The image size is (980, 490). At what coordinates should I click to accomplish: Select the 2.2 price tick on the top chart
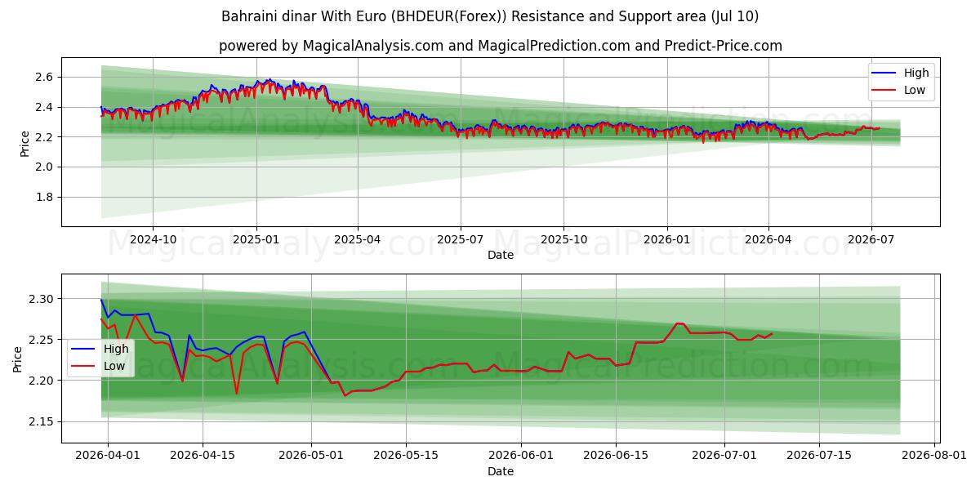pyautogui.click(x=46, y=137)
